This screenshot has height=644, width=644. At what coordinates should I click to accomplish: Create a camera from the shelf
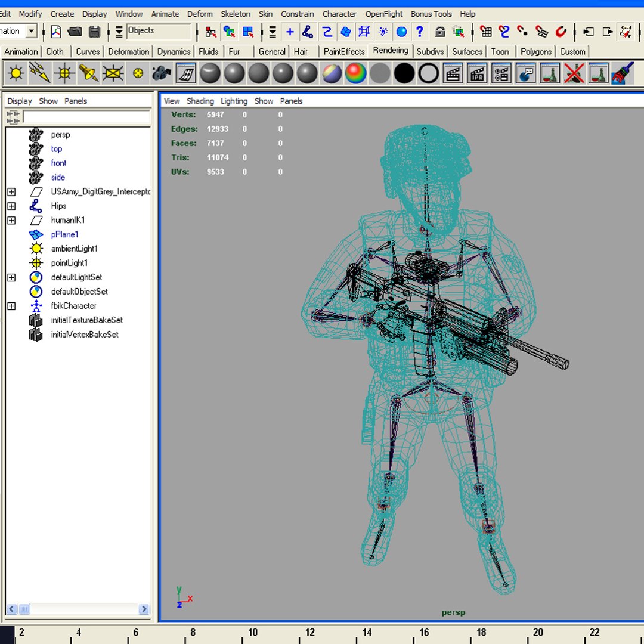tap(162, 73)
